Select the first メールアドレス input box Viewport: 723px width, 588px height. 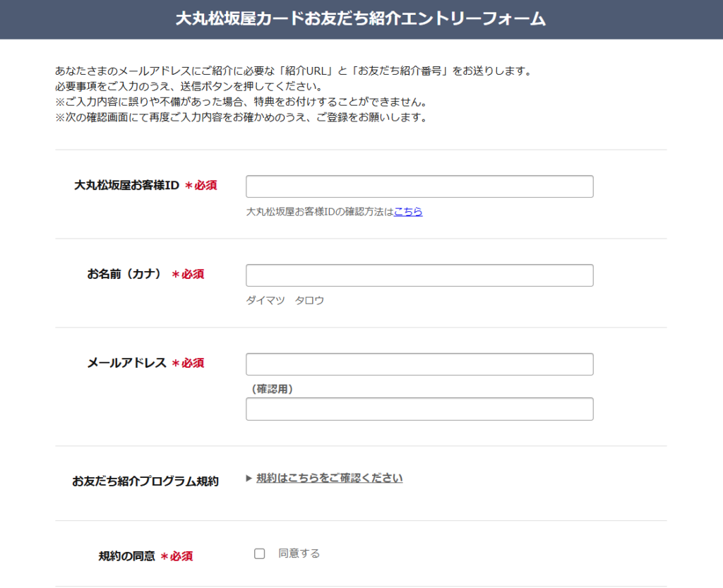pyautogui.click(x=419, y=364)
